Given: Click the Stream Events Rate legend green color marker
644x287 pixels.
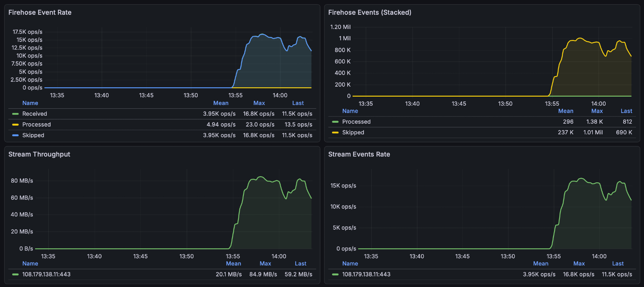Looking at the screenshot, I should 335,274.
